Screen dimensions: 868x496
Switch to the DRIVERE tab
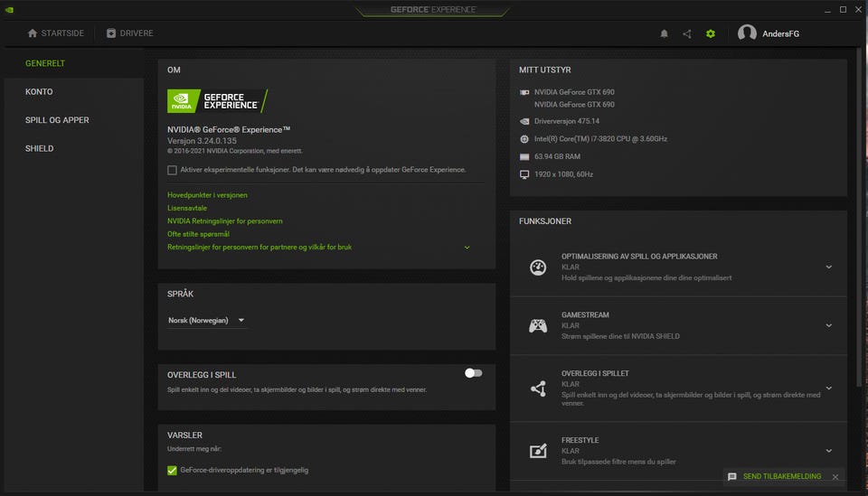coord(130,33)
